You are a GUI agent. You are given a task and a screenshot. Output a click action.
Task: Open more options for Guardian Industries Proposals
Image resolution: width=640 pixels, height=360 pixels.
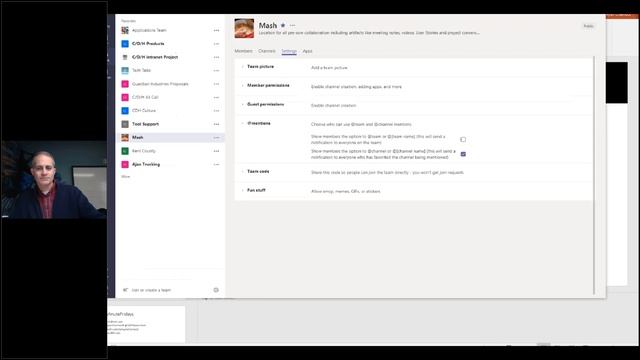(216, 84)
